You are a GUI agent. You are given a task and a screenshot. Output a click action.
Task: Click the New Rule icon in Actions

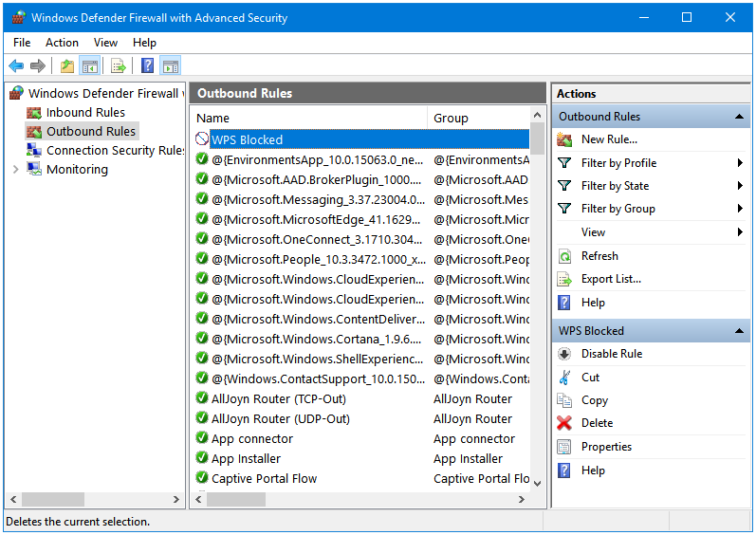click(x=564, y=139)
